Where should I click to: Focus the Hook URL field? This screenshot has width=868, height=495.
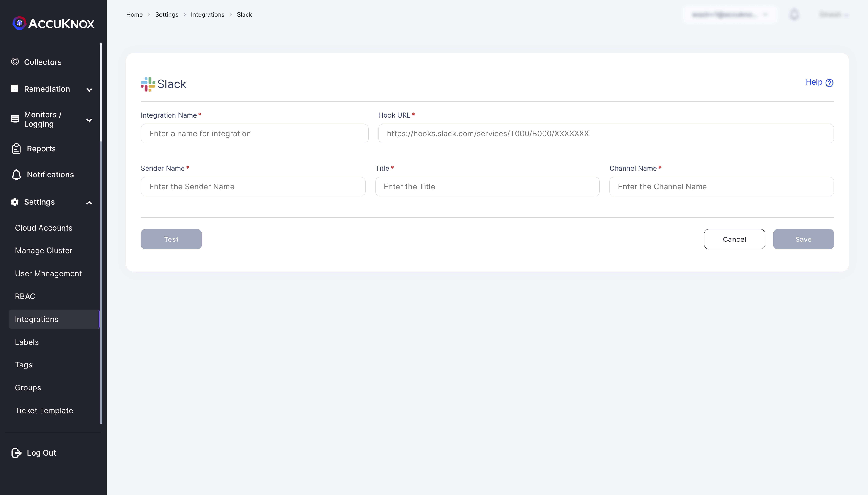click(x=606, y=133)
